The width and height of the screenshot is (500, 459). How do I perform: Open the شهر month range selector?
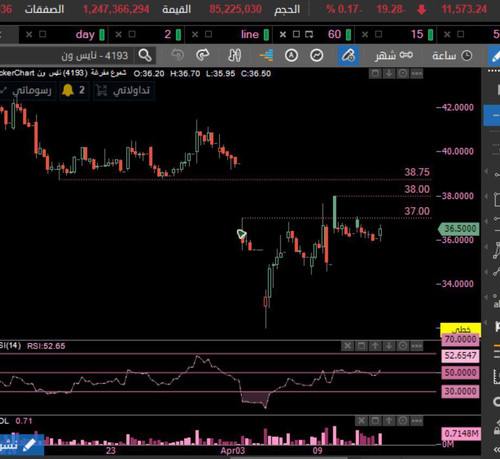pyautogui.click(x=393, y=55)
